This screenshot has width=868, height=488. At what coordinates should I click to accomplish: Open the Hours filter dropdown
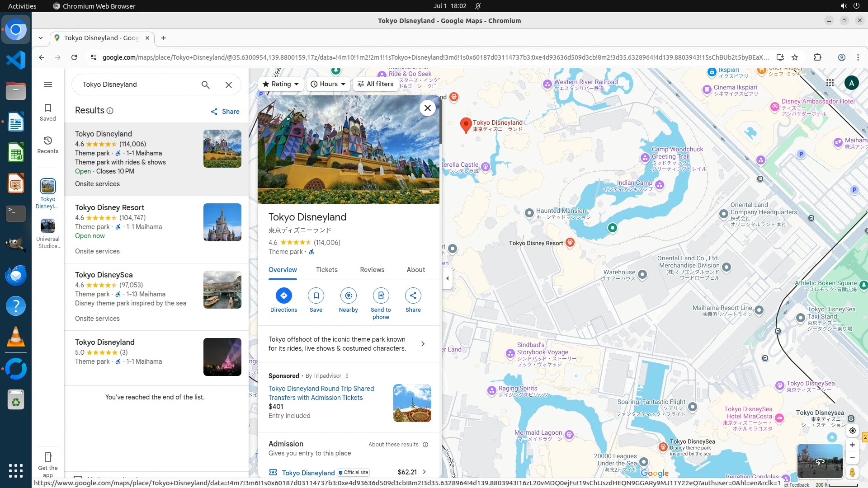tap(329, 84)
